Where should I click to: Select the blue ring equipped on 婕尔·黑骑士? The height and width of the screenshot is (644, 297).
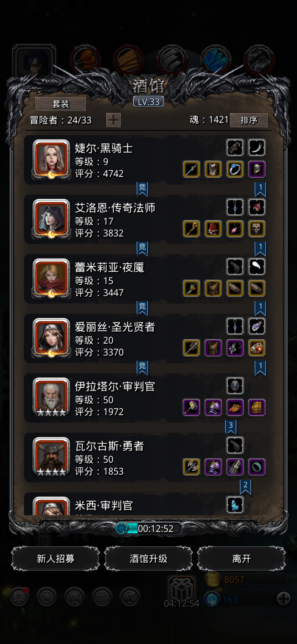pyautogui.click(x=235, y=169)
